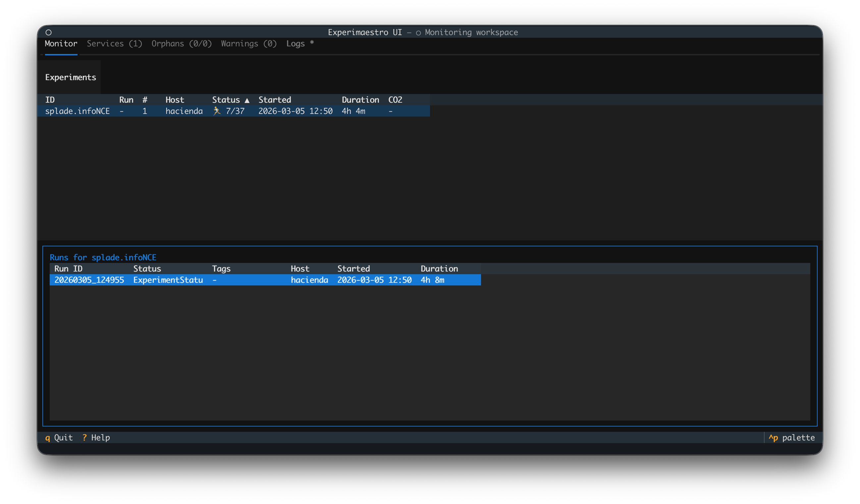860x504 pixels.
Task: Sort experiments by Duration column header
Action: coord(360,100)
